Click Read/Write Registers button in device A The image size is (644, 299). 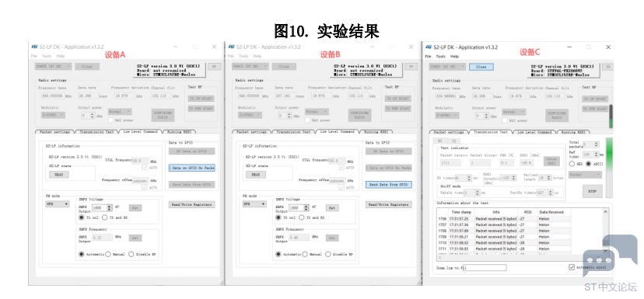coord(192,204)
